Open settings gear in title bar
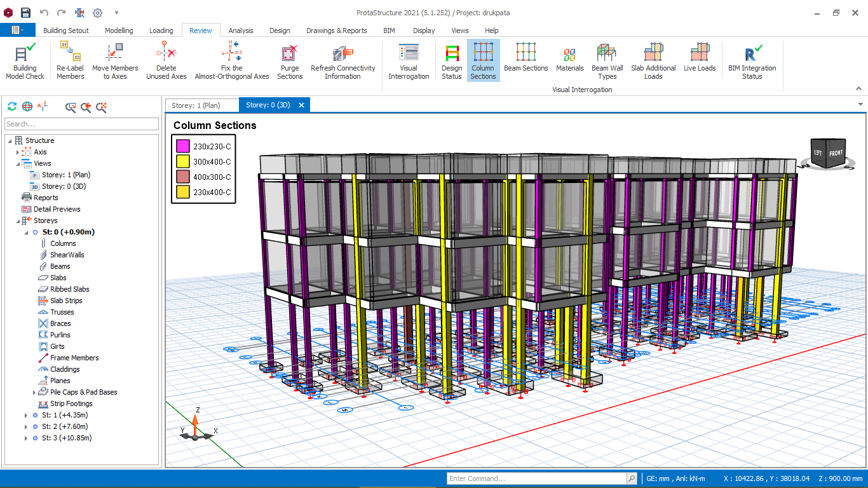The height and width of the screenshot is (488, 868). (x=97, y=13)
